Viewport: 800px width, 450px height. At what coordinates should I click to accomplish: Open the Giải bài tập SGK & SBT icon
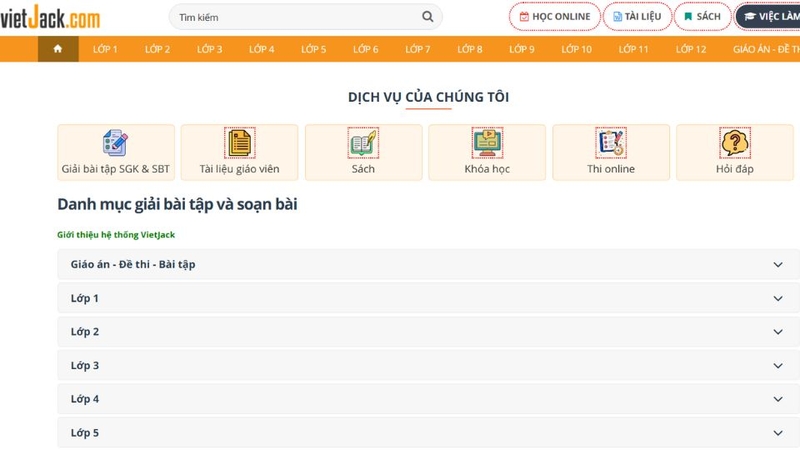click(115, 142)
